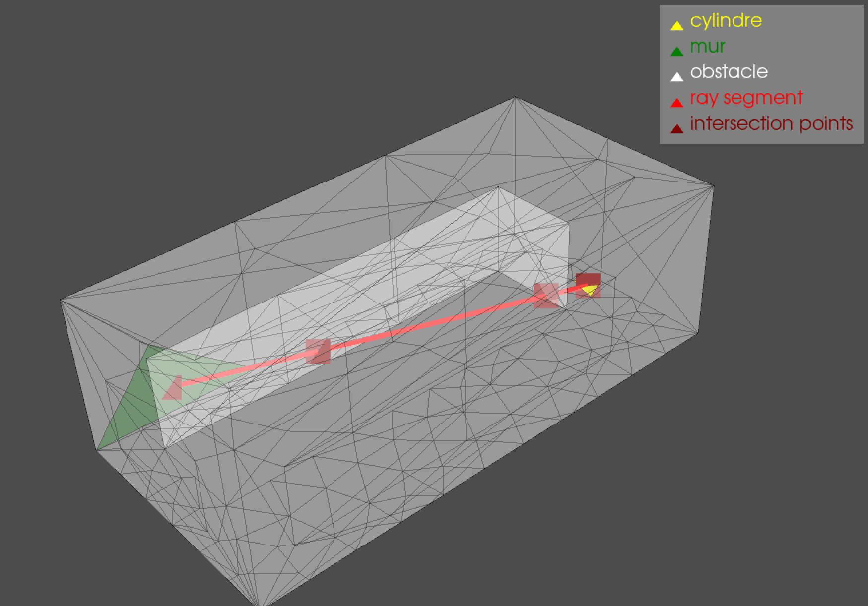Click the rightmost corner vertex of the wireframe box
The image size is (868, 606).
point(713,186)
